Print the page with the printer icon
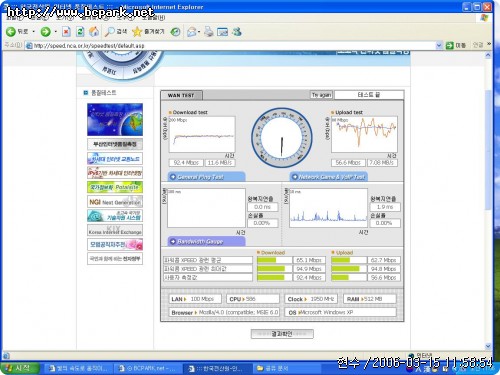The image size is (500, 375). (209, 32)
